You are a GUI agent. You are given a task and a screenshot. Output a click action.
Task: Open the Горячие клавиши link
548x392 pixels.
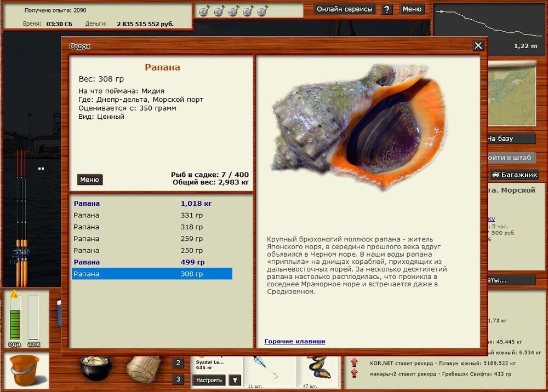pos(295,342)
